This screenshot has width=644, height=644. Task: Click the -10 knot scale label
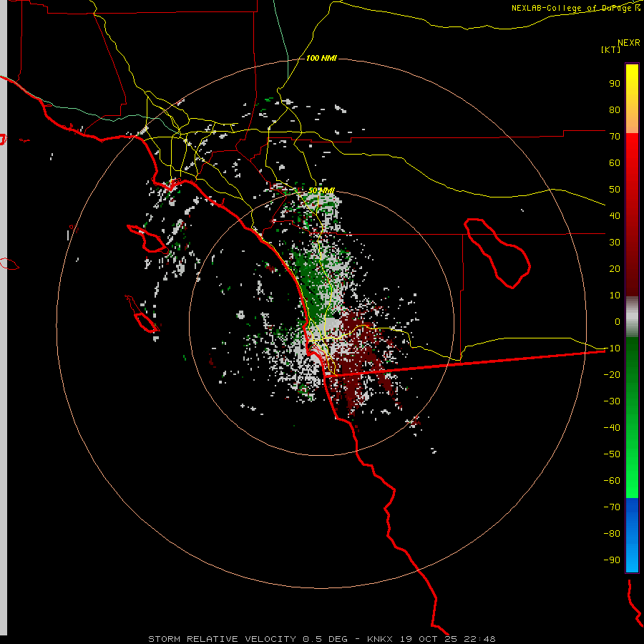pos(612,348)
